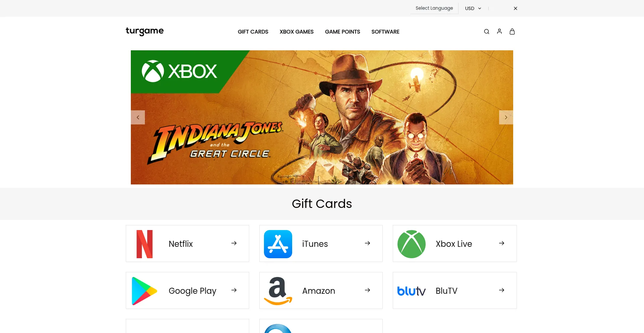Show the next banner slide
This screenshot has height=333, width=644.
[x=506, y=117]
